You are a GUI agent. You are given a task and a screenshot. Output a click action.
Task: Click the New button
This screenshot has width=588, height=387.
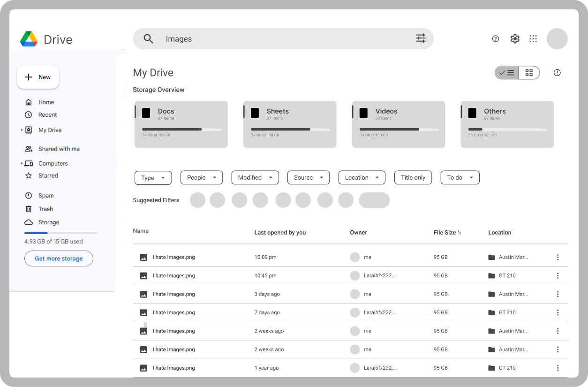[38, 77]
